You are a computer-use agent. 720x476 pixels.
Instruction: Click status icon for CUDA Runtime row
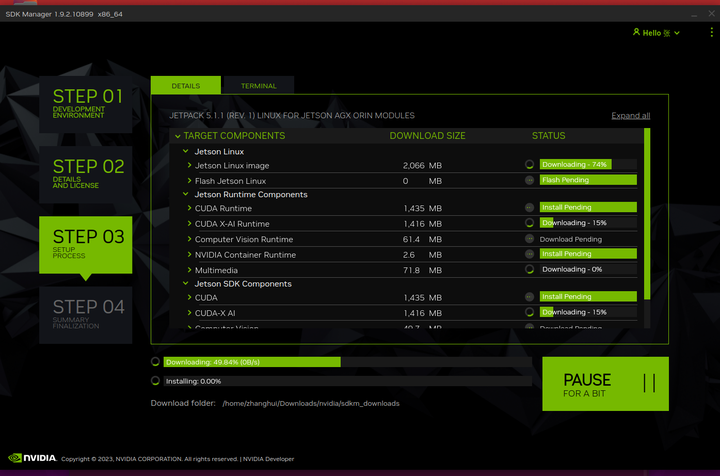(x=529, y=207)
